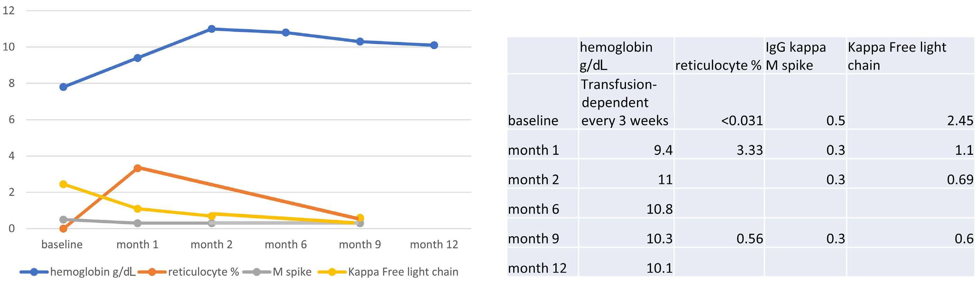The height and width of the screenshot is (283, 980).
Task: Click the baseline axis label
Action: (x=62, y=245)
